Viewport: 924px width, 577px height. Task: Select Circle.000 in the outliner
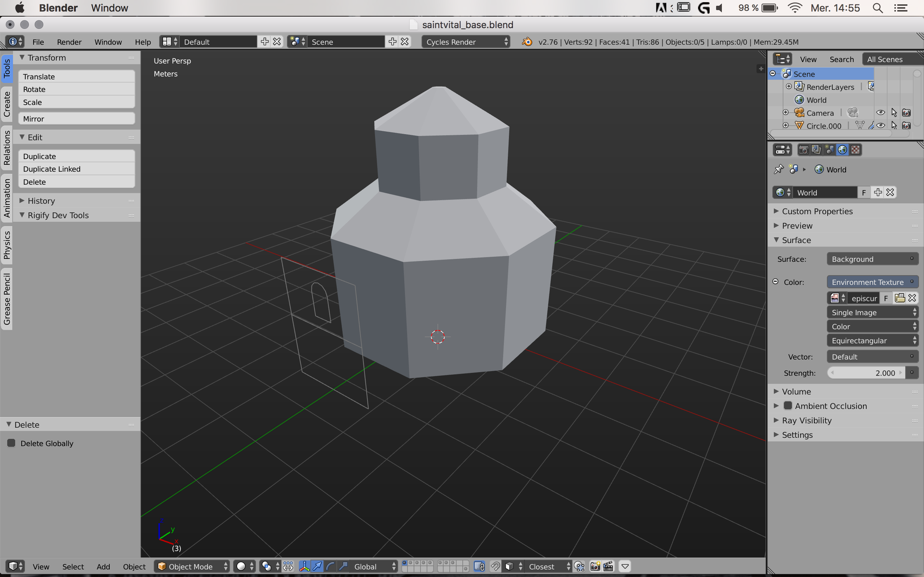click(x=824, y=126)
